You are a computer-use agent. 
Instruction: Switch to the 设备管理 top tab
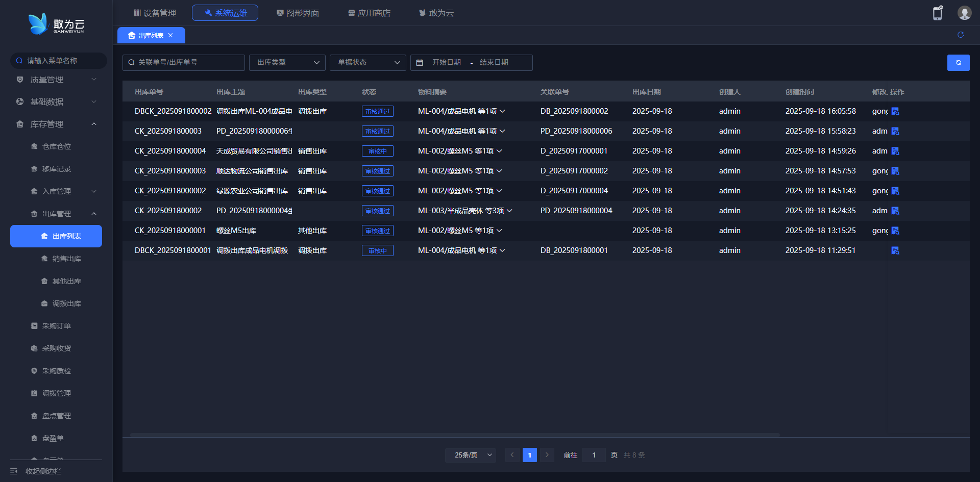click(x=155, y=13)
